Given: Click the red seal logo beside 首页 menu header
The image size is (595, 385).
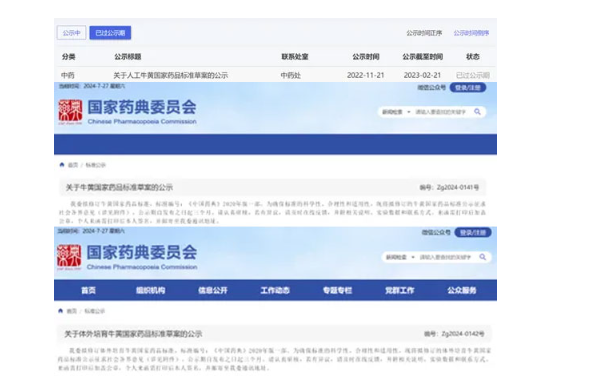Looking at the screenshot, I should [69, 257].
